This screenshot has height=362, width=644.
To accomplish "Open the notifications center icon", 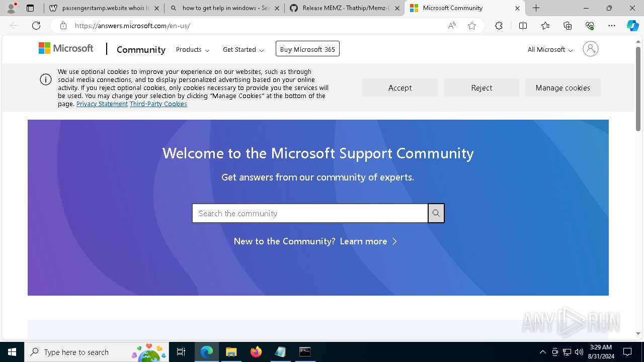I will pos(627,352).
